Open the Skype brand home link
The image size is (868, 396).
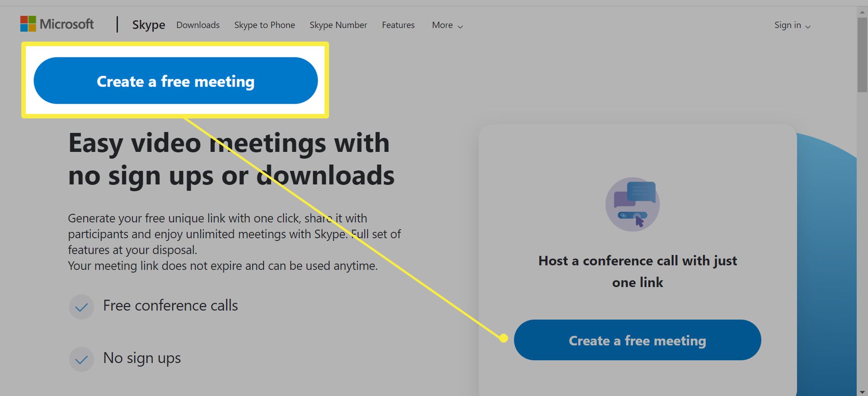(148, 25)
